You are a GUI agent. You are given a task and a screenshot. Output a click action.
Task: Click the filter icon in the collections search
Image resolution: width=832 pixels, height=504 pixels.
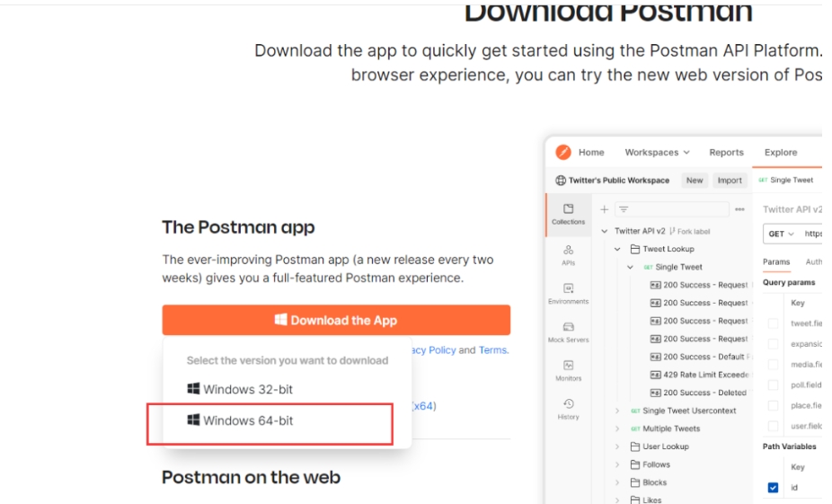click(624, 209)
